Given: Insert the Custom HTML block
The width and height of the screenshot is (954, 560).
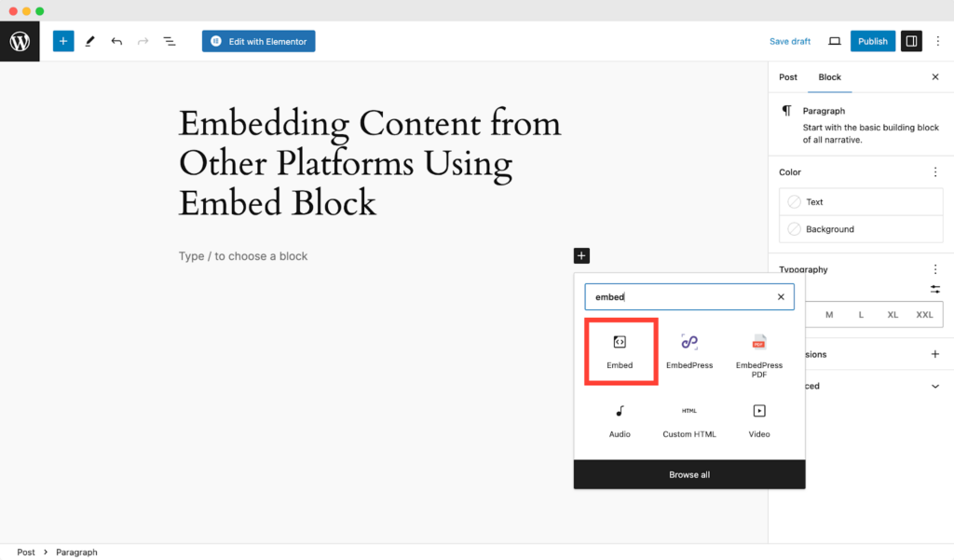Looking at the screenshot, I should coord(689,418).
